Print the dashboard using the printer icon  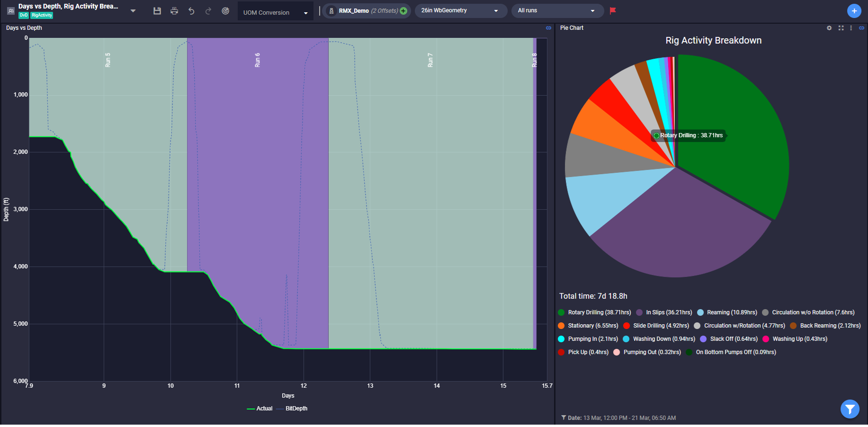click(174, 11)
